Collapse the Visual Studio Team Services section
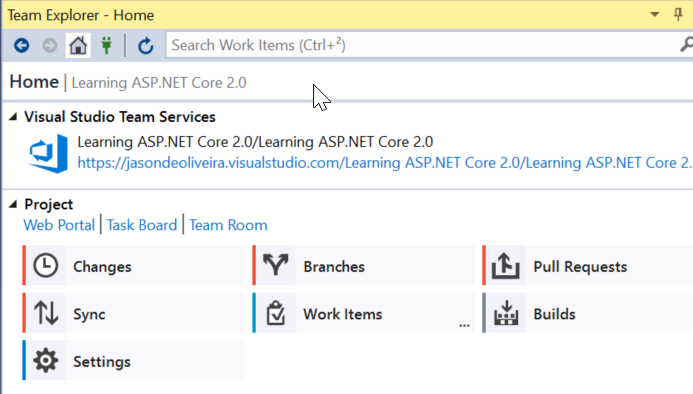This screenshot has width=693, height=394. click(x=13, y=117)
